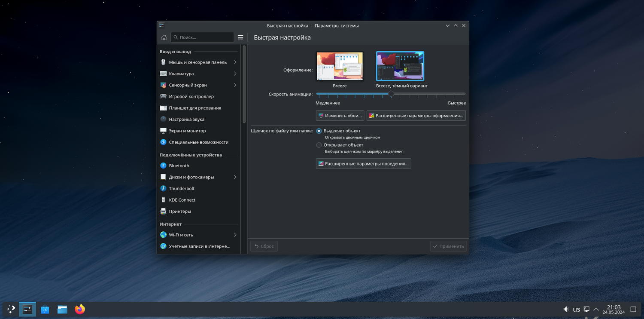Select the Открывает объект radio option
644x319 pixels.
319,145
